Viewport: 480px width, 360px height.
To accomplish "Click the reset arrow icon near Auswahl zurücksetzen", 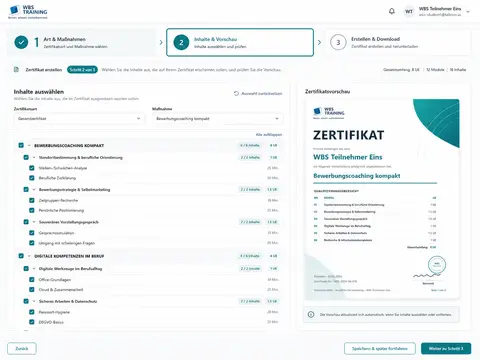I will (x=236, y=94).
